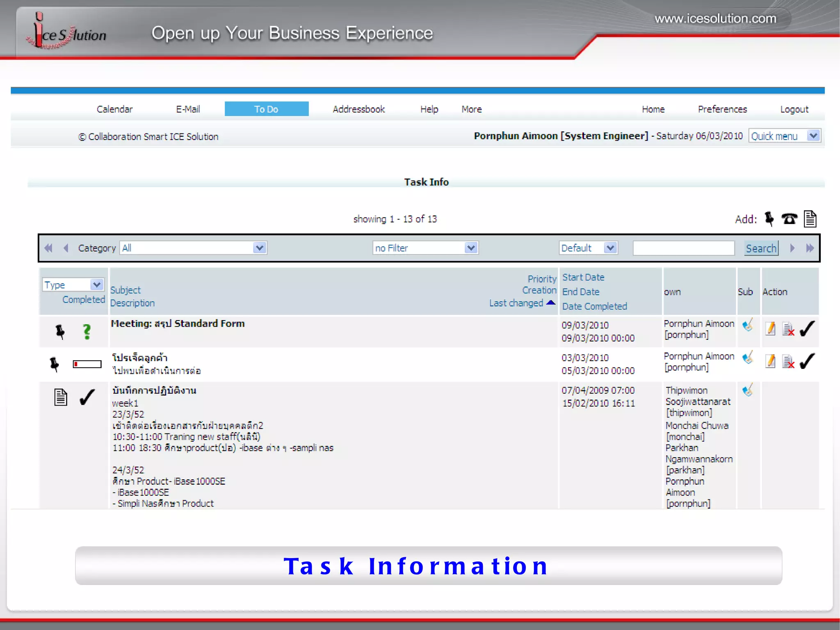The height and width of the screenshot is (630, 840).
Task: Sort by Subject column header
Action: [126, 290]
